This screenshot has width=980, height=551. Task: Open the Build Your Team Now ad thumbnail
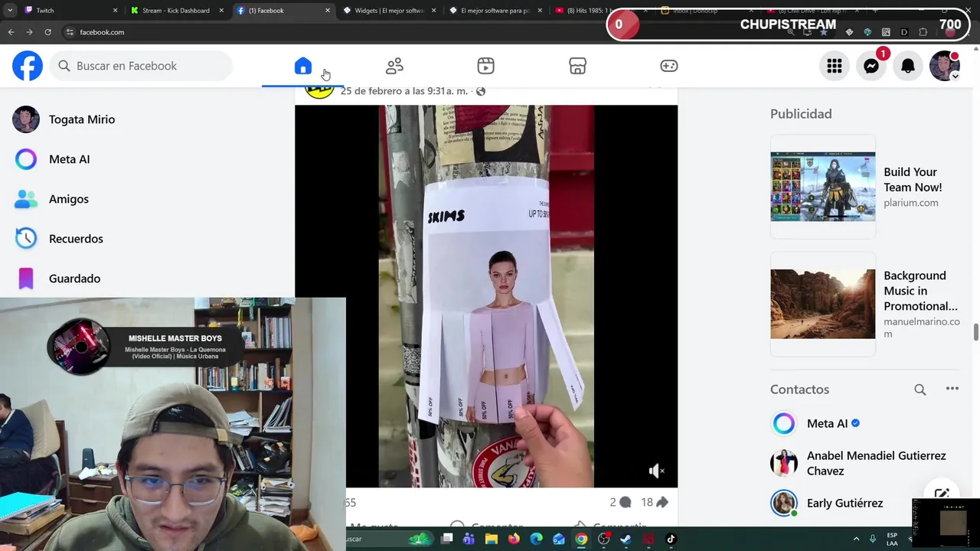(x=822, y=187)
